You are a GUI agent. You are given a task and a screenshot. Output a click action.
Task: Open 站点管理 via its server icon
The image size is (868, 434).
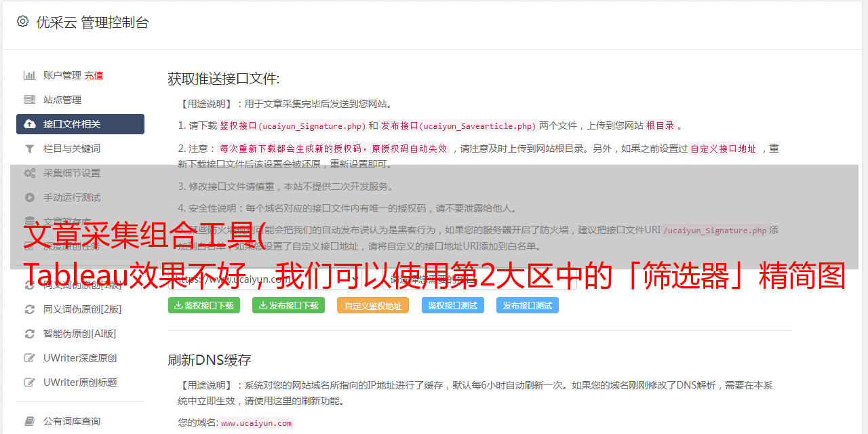coord(30,100)
